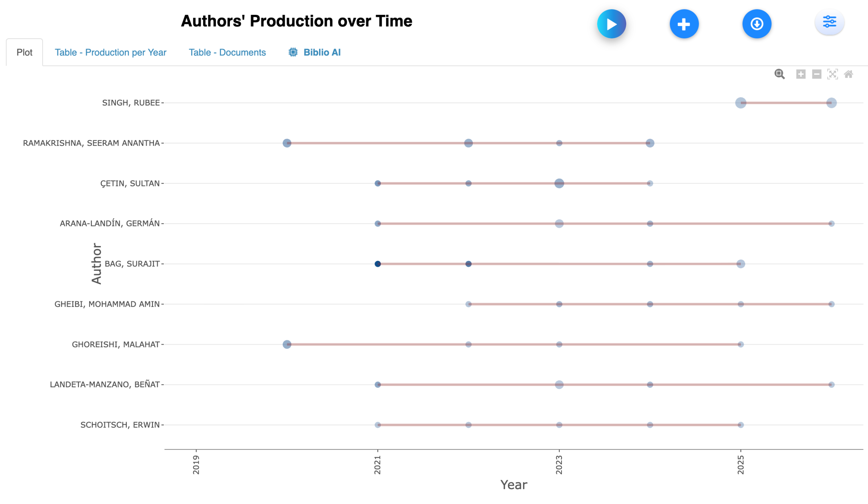Open the Biblio AI tab
Image resolution: width=868 pixels, height=504 pixels.
[x=314, y=52]
